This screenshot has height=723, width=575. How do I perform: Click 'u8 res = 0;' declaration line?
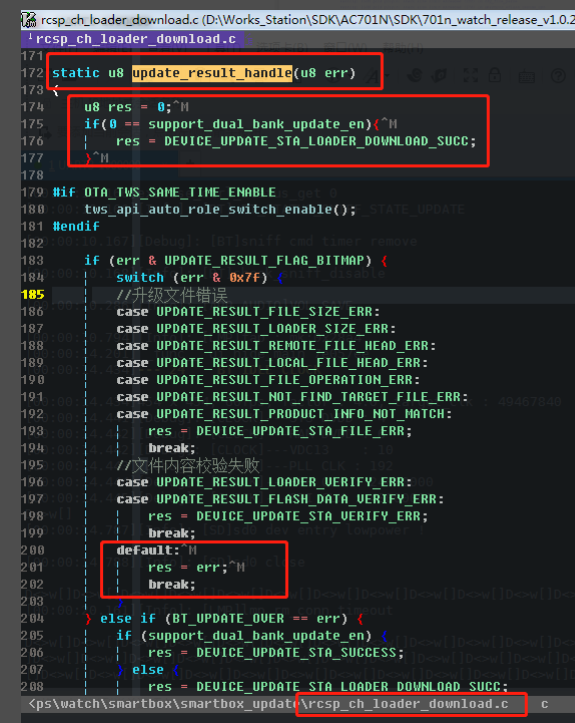click(127, 107)
